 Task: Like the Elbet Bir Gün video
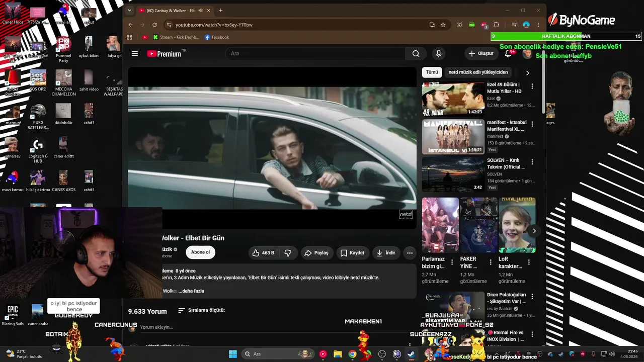click(265, 253)
